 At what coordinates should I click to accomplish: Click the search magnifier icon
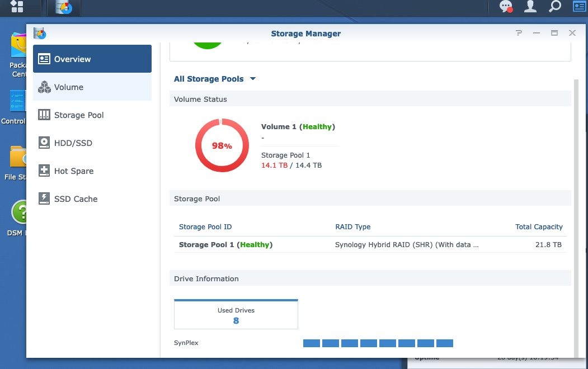click(x=554, y=7)
